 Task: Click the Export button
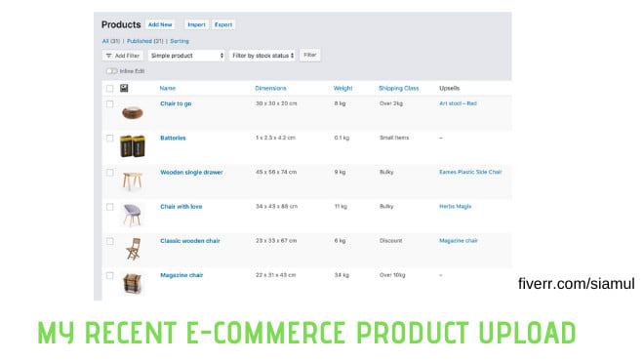223,24
